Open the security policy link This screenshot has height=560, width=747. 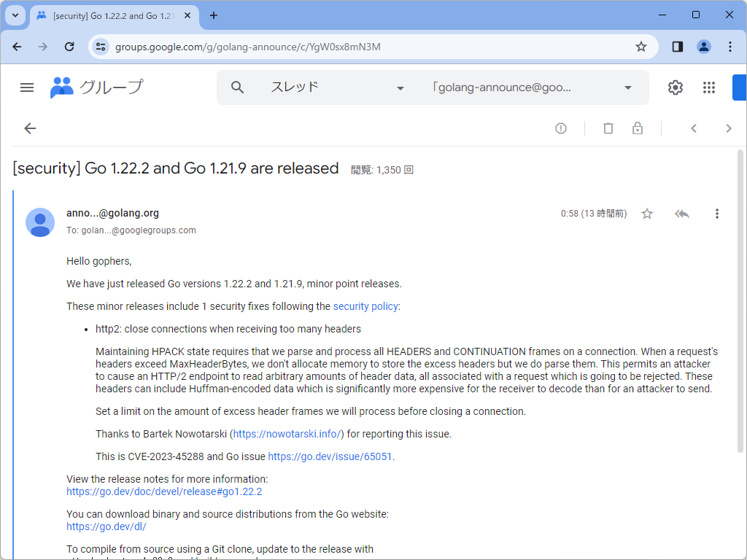365,306
